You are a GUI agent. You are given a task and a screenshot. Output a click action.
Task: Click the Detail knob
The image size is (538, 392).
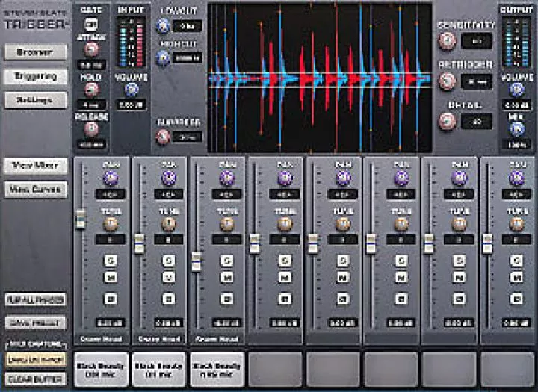coord(447,122)
